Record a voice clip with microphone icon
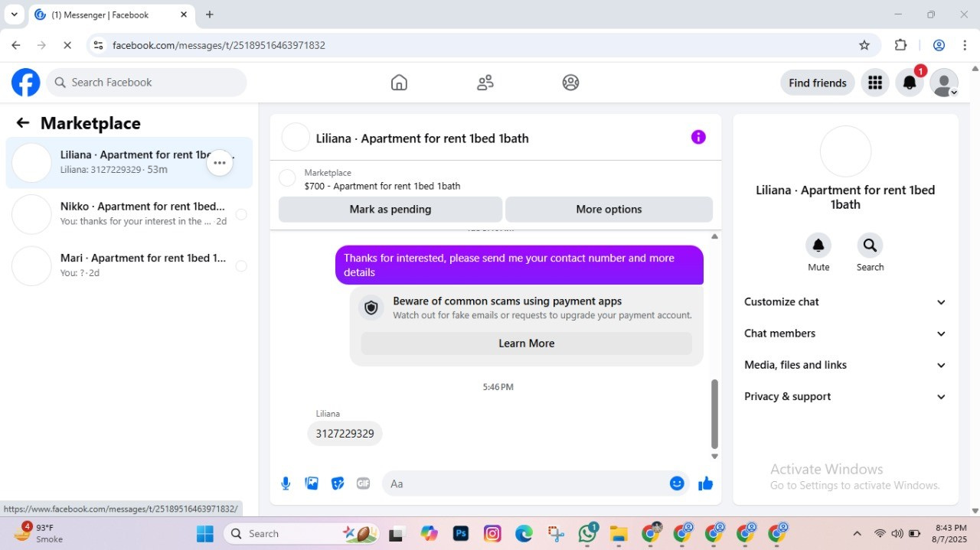The image size is (980, 550). tap(286, 483)
